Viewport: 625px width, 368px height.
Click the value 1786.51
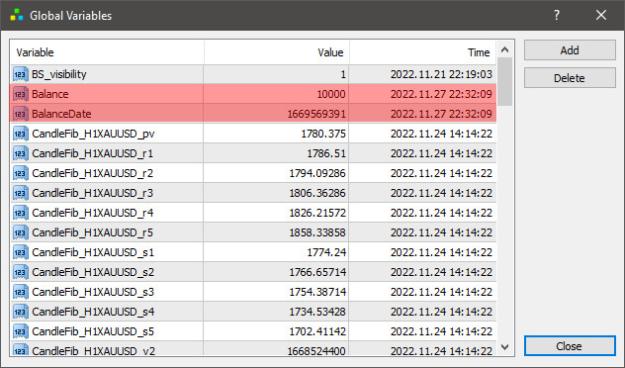click(326, 153)
